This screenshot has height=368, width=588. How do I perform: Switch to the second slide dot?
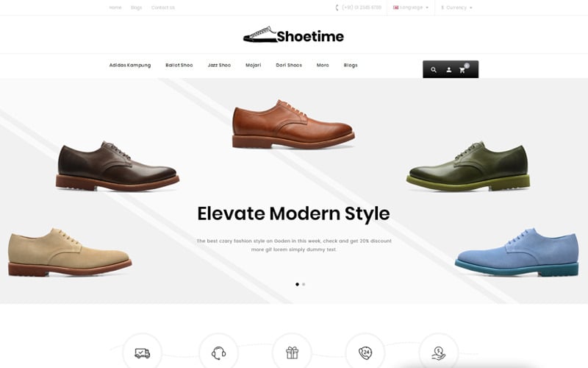click(304, 284)
